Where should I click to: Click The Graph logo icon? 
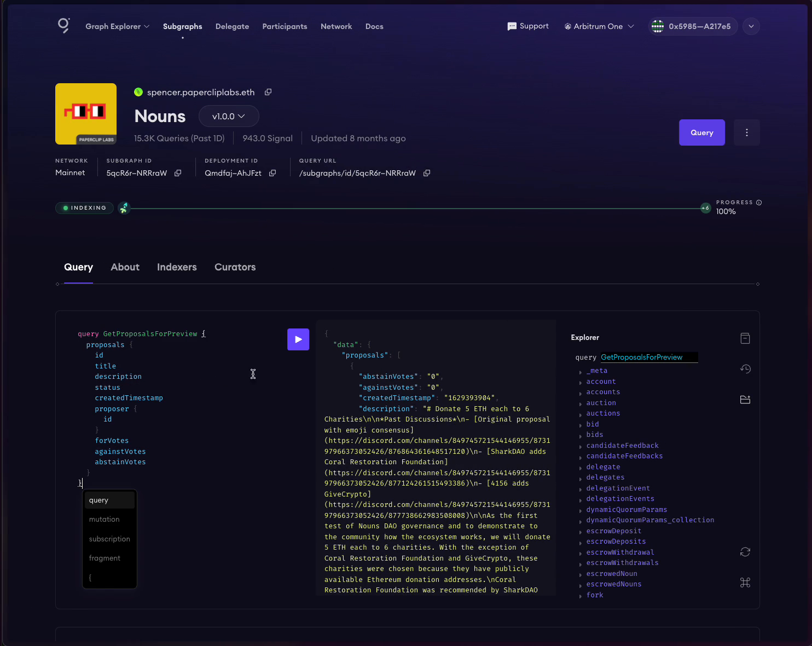coord(63,26)
